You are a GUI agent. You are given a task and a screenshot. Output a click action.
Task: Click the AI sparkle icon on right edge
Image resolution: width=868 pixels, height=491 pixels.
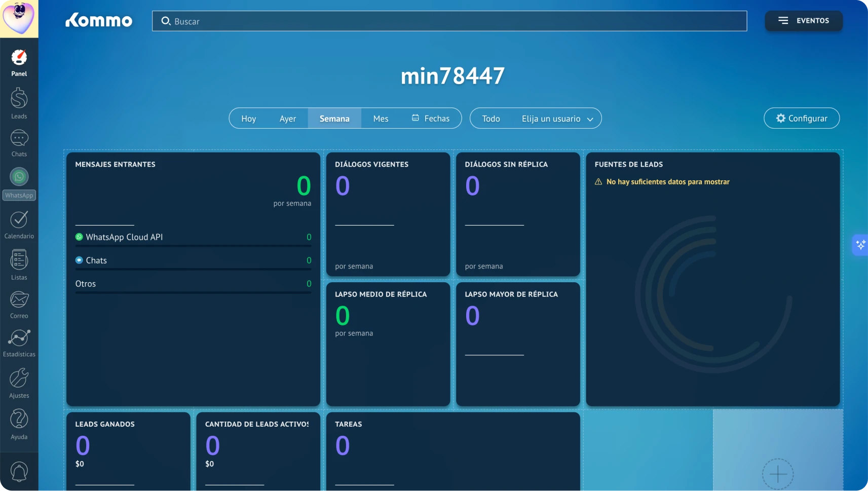860,245
